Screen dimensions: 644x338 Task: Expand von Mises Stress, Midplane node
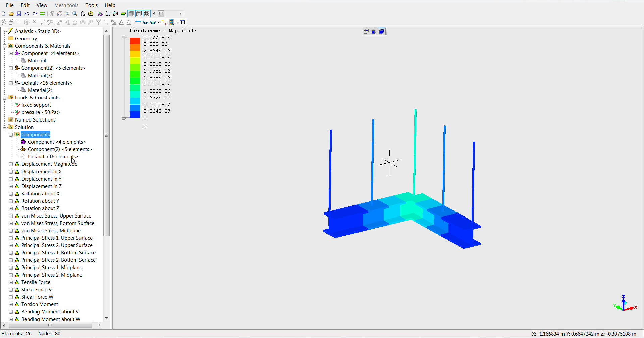(11, 231)
